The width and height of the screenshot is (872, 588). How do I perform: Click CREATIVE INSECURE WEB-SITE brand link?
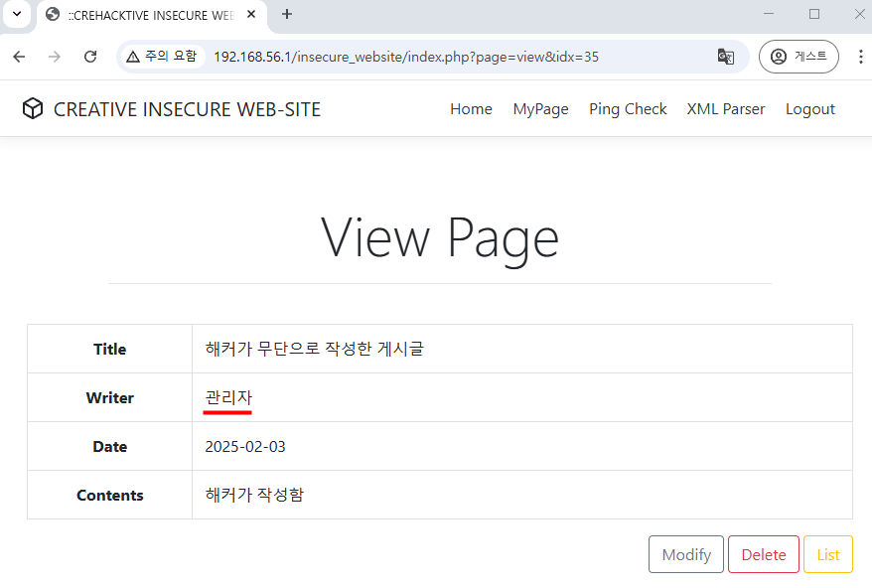pyautogui.click(x=187, y=109)
